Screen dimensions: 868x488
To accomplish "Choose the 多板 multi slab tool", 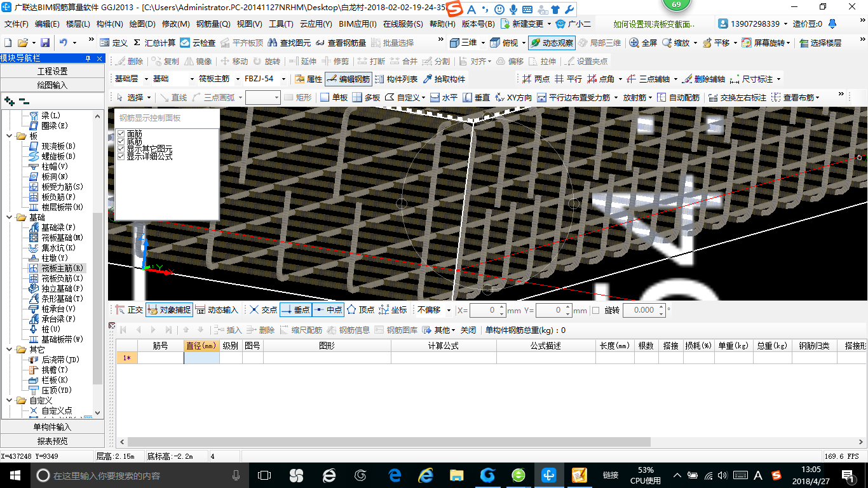I will [366, 97].
